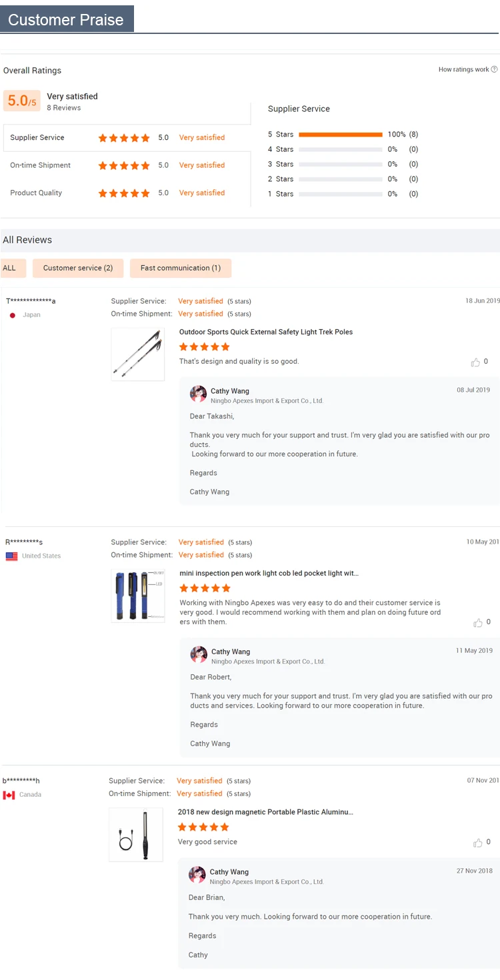
Task: Click the trek poles product thumbnail
Action: [137, 354]
